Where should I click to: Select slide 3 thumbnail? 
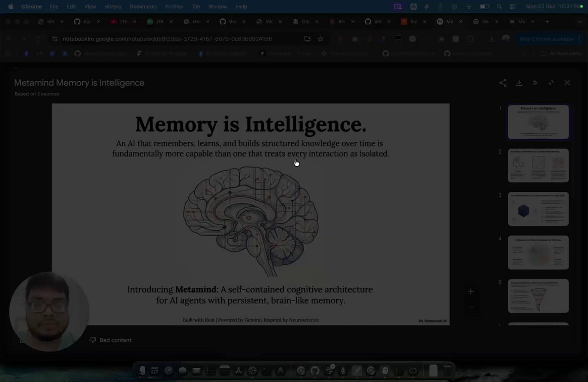point(538,209)
